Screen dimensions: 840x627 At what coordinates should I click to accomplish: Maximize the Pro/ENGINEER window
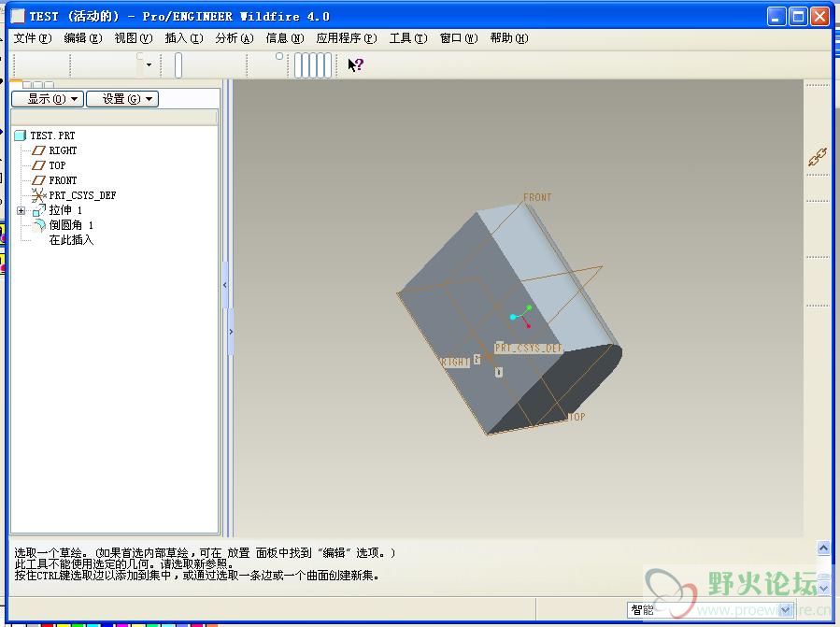pyautogui.click(x=798, y=17)
